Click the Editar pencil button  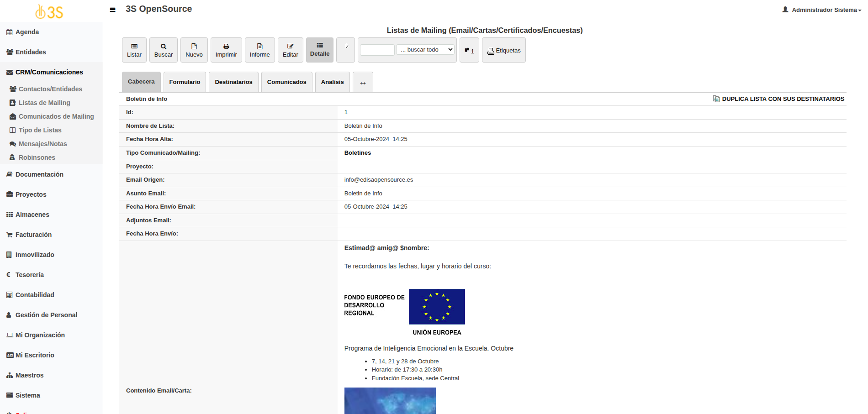click(290, 50)
